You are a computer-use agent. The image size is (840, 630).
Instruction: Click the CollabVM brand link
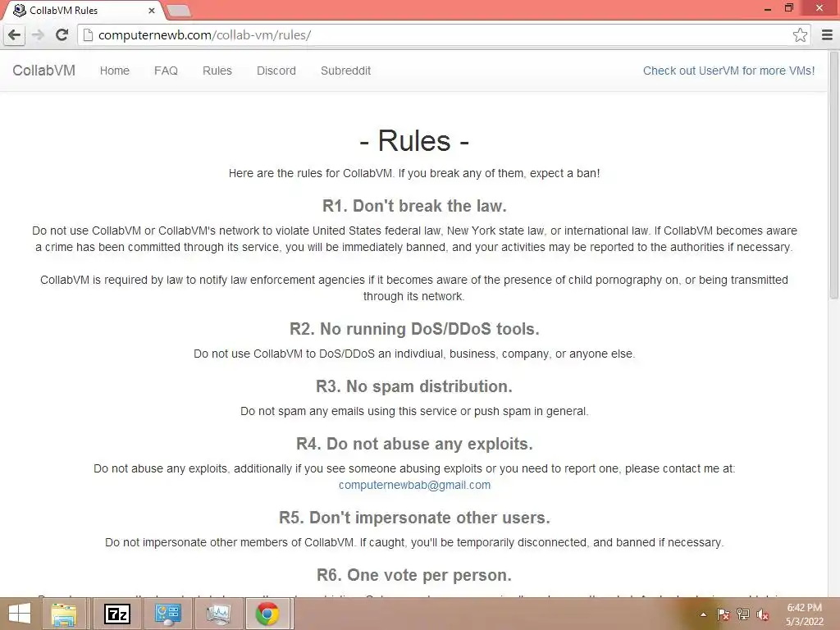[x=44, y=71]
